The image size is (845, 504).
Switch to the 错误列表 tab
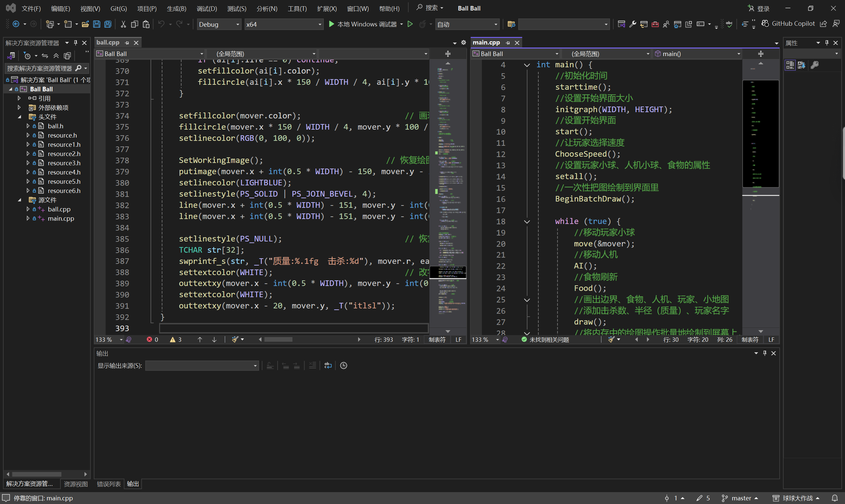click(x=109, y=484)
